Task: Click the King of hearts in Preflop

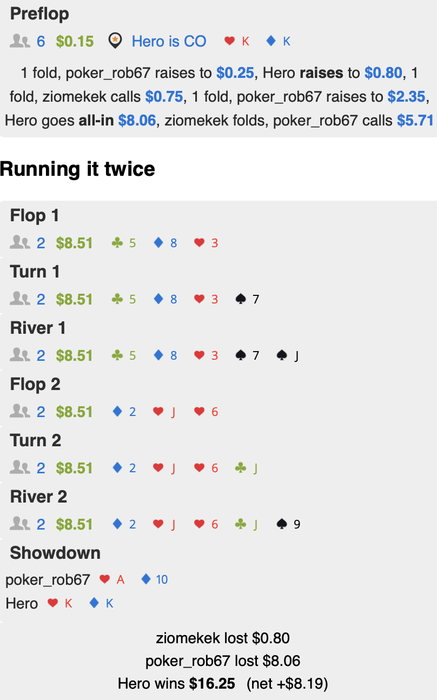Action: (237, 42)
